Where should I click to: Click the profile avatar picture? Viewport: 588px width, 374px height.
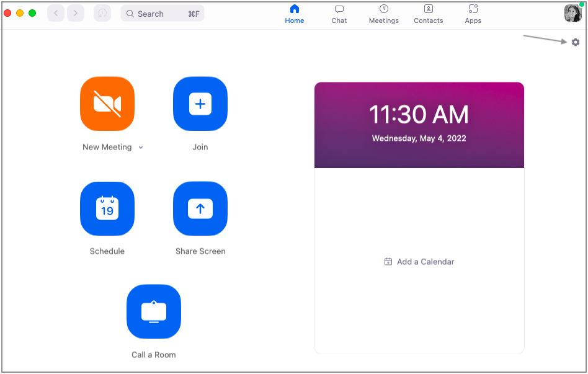[x=572, y=13]
